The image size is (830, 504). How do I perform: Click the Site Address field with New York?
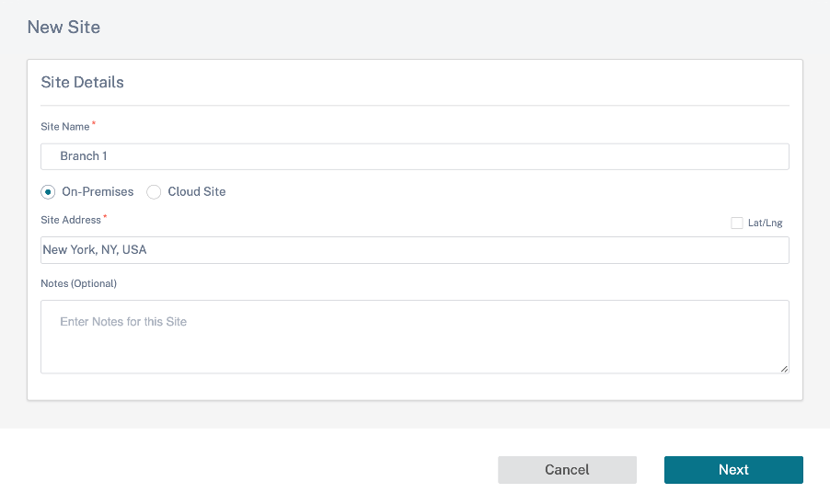tap(414, 250)
